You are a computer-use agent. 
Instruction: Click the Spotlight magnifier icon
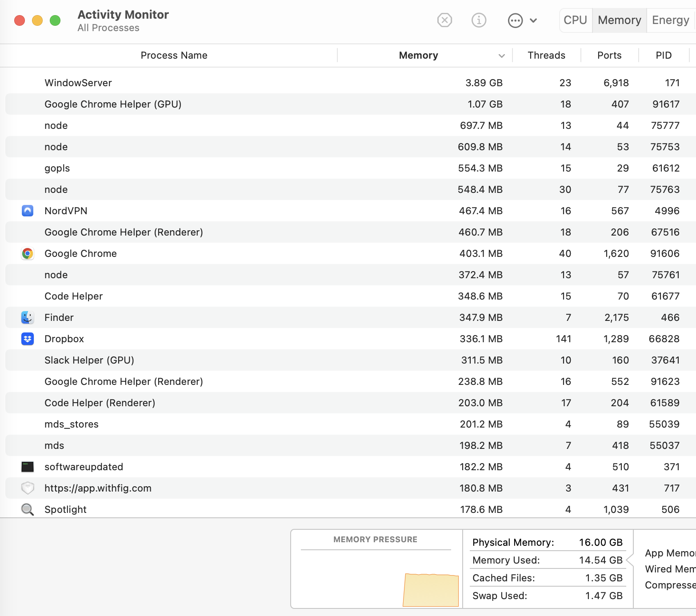28,509
